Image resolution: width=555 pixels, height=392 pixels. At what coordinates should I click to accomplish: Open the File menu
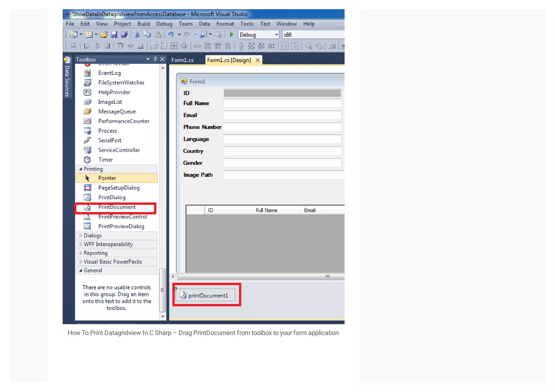70,24
